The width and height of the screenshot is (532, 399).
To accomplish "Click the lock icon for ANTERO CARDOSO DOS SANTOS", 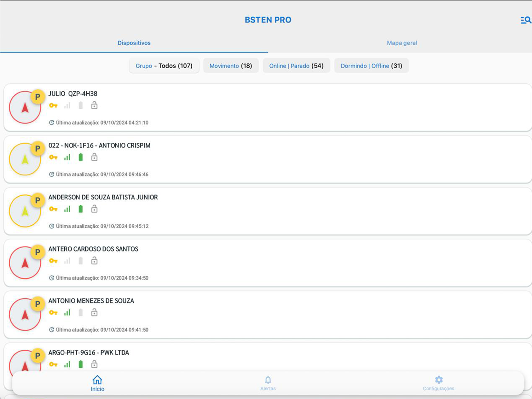I will click(x=94, y=260).
